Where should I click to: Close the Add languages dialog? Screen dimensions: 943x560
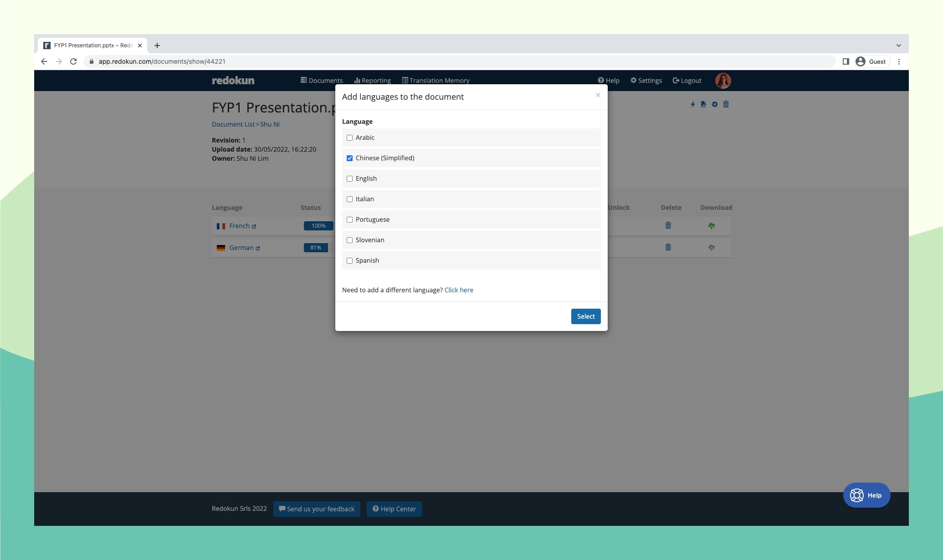598,95
